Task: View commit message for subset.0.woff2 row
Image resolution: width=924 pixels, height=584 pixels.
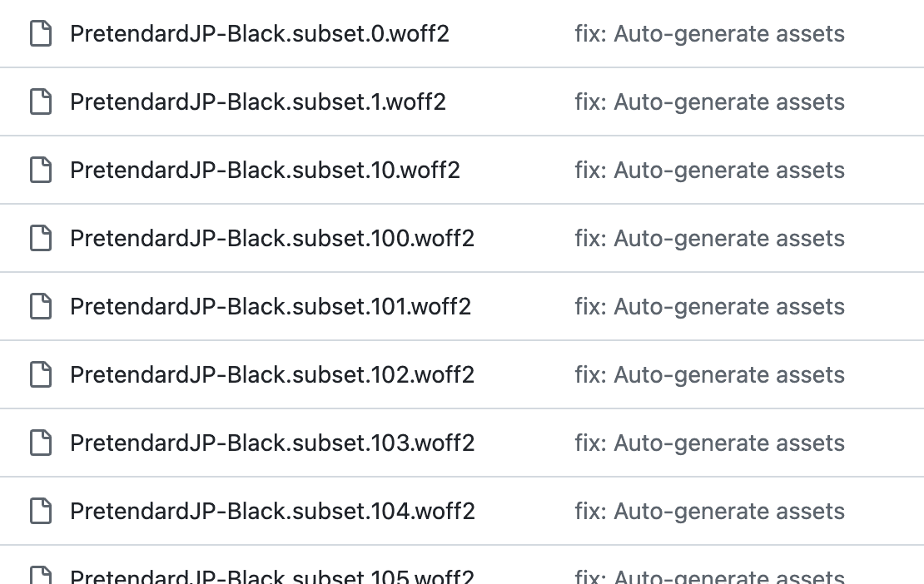Action: click(x=709, y=34)
